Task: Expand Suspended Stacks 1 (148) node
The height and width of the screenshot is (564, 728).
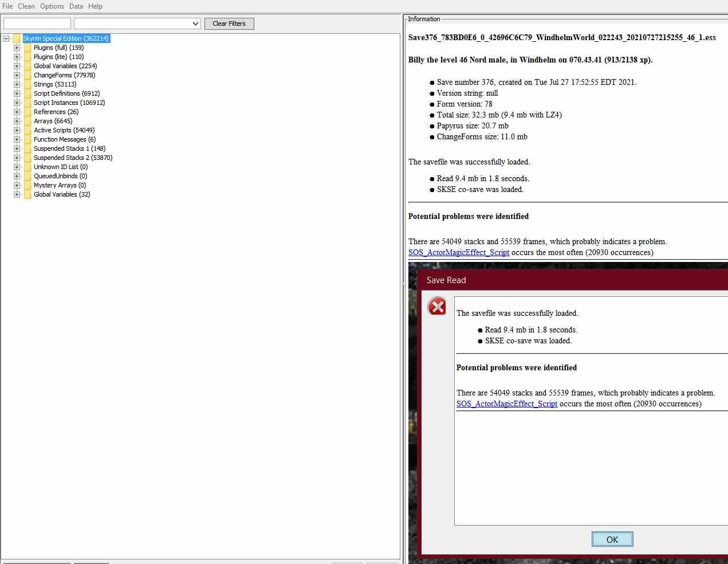Action: point(17,148)
